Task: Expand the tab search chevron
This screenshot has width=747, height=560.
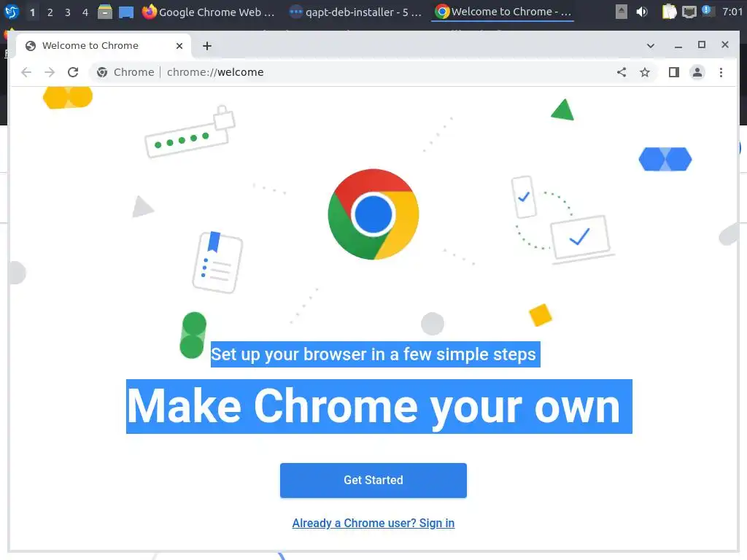Action: (x=650, y=46)
